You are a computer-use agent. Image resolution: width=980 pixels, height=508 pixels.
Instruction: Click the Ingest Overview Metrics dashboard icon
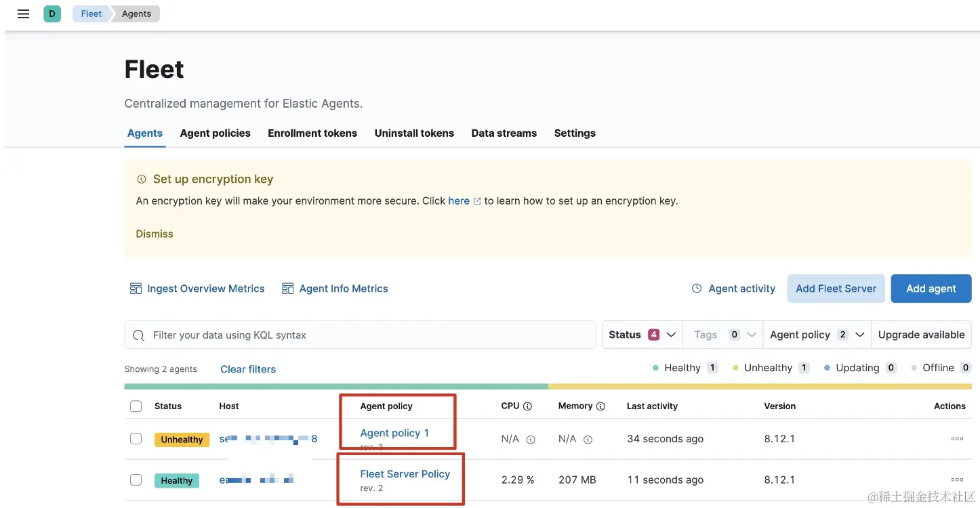[x=136, y=289]
